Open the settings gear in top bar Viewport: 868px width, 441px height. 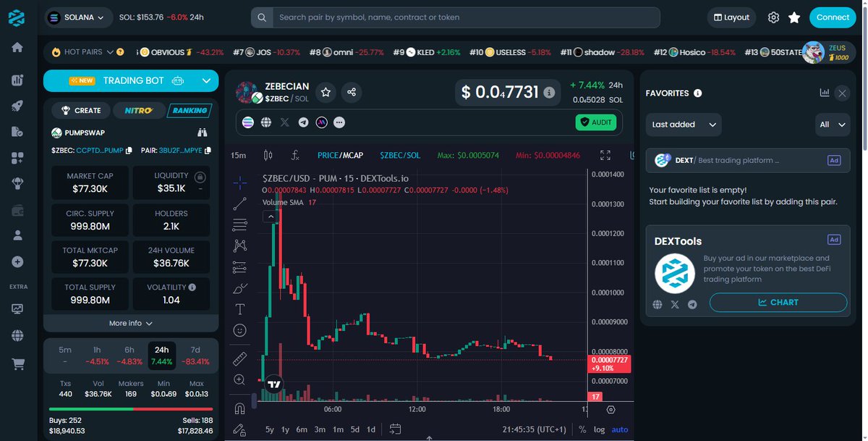[773, 17]
